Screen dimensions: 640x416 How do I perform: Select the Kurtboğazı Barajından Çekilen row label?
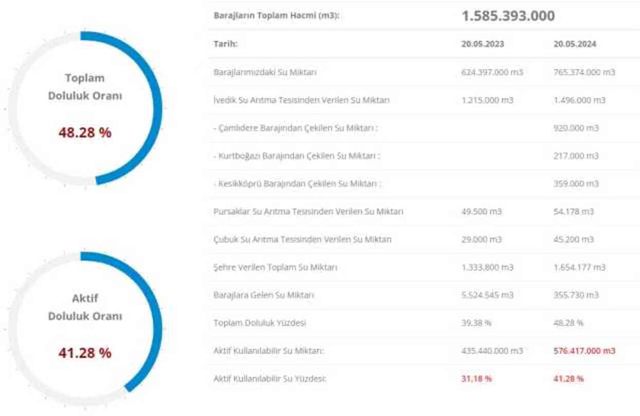297,156
